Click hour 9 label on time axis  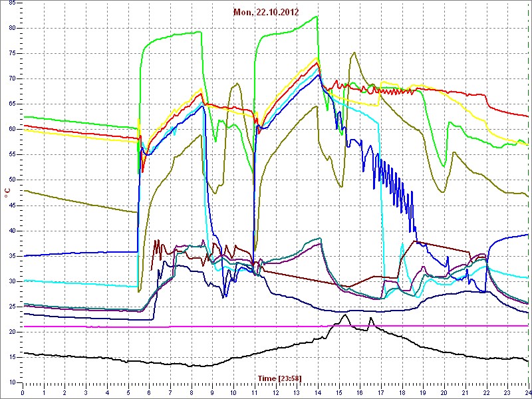[x=212, y=392]
